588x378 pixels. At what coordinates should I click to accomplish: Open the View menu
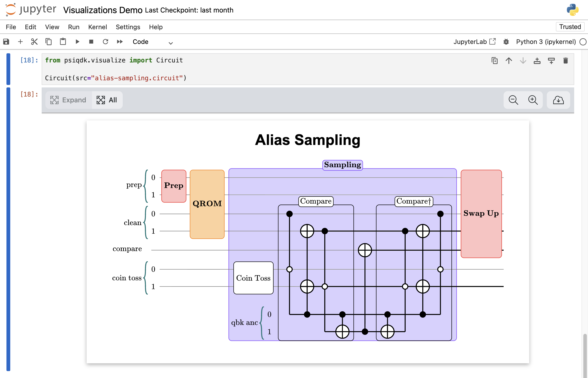52,27
